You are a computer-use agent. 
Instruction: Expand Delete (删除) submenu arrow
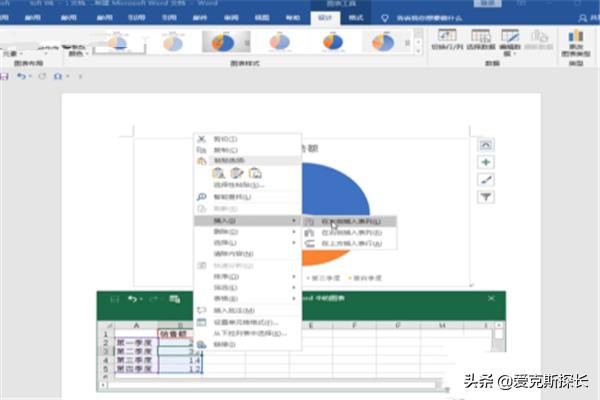(294, 232)
